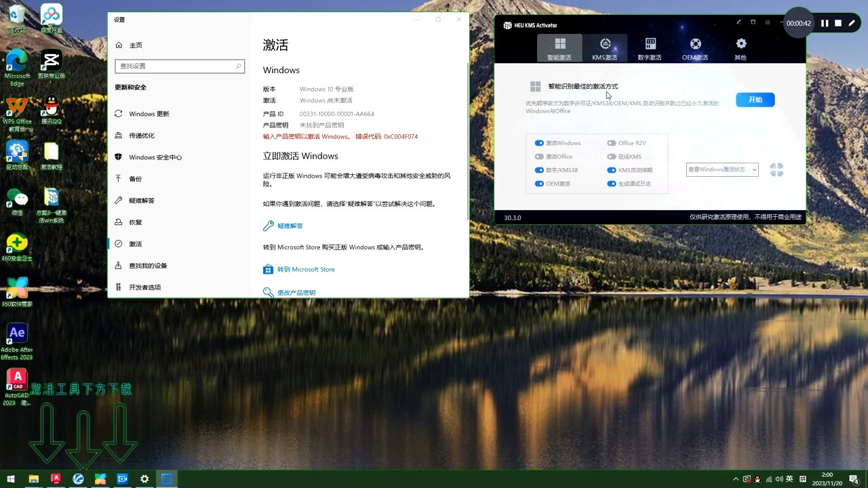Open the 腾讯QQ desktop icon
The image size is (868, 488).
52,110
